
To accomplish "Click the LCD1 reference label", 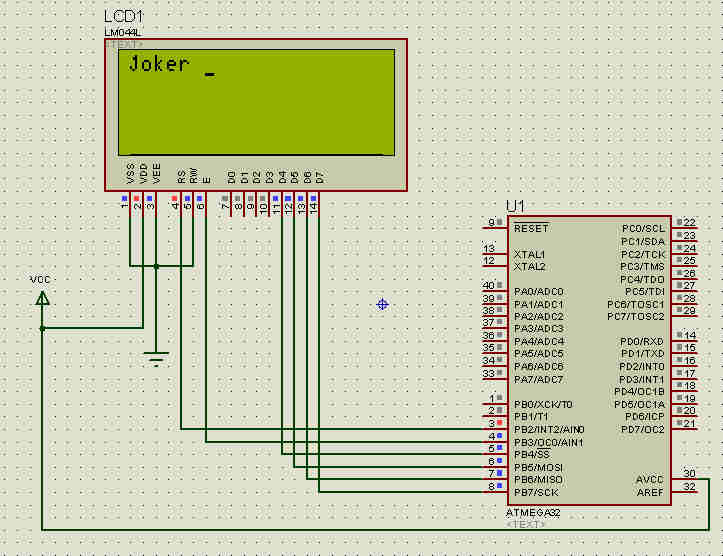I will 125,17.
